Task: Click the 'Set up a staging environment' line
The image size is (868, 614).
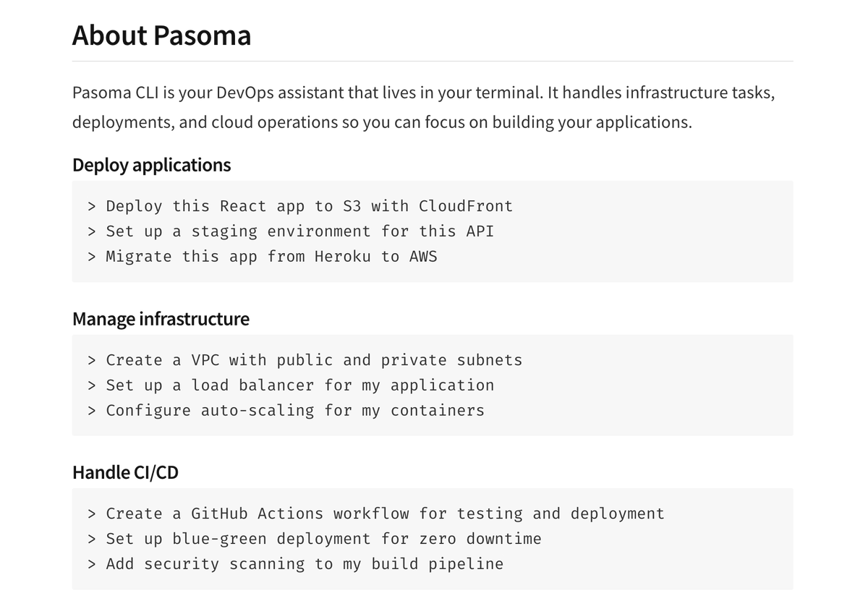Action: 291,231
